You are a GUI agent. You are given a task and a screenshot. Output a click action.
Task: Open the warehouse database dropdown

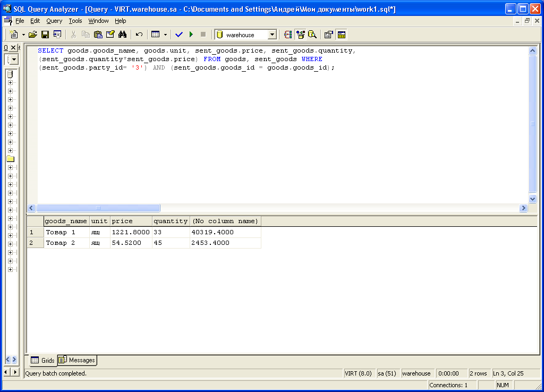(x=272, y=35)
